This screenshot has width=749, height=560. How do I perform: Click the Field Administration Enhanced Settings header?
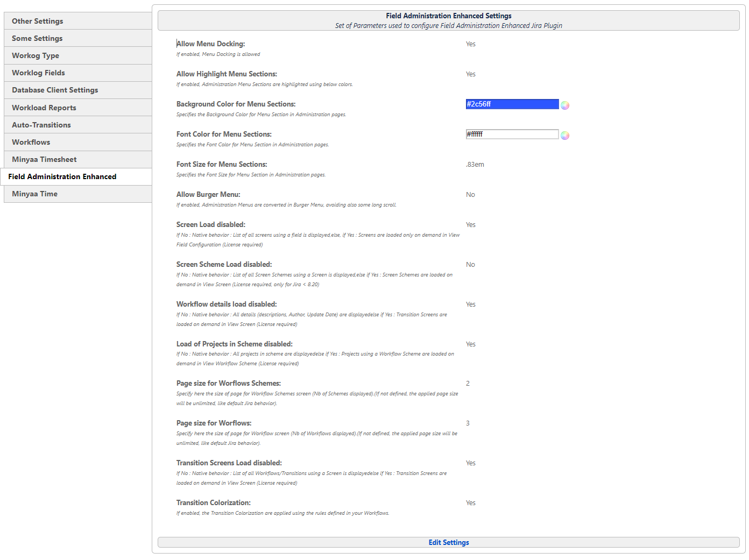(449, 16)
